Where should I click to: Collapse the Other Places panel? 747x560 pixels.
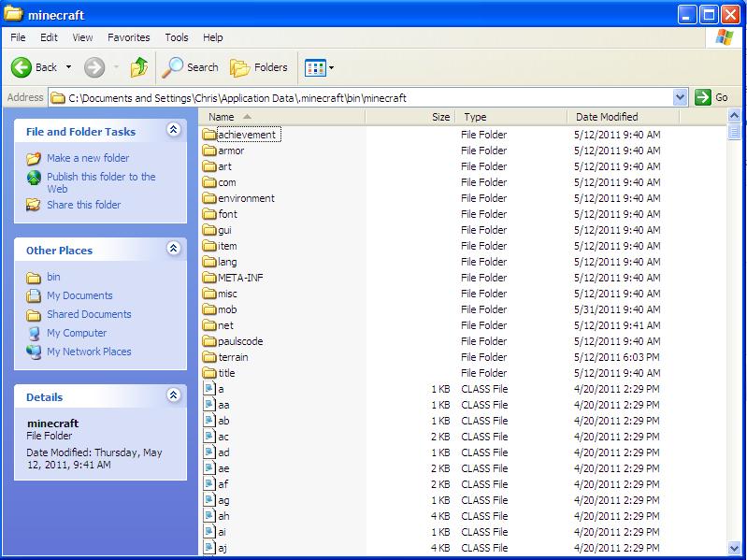[x=173, y=248]
